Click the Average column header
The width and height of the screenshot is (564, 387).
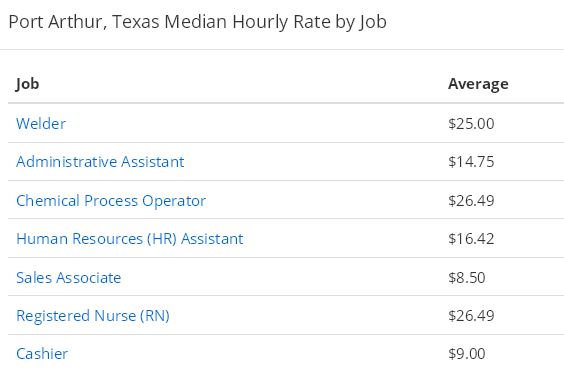point(478,84)
